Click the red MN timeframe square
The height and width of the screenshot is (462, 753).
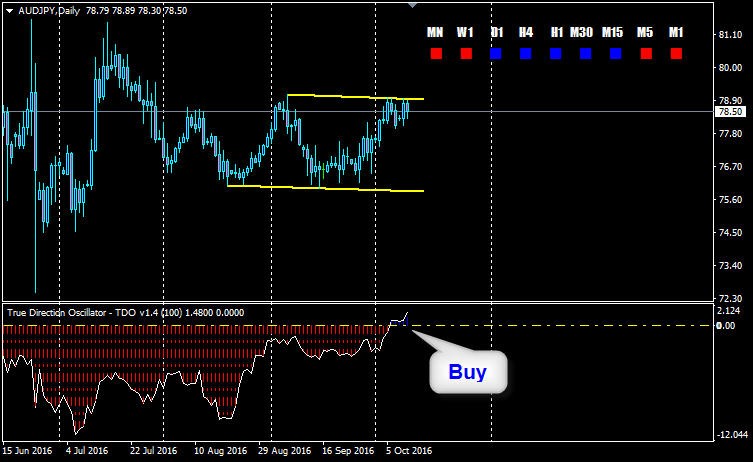(436, 53)
